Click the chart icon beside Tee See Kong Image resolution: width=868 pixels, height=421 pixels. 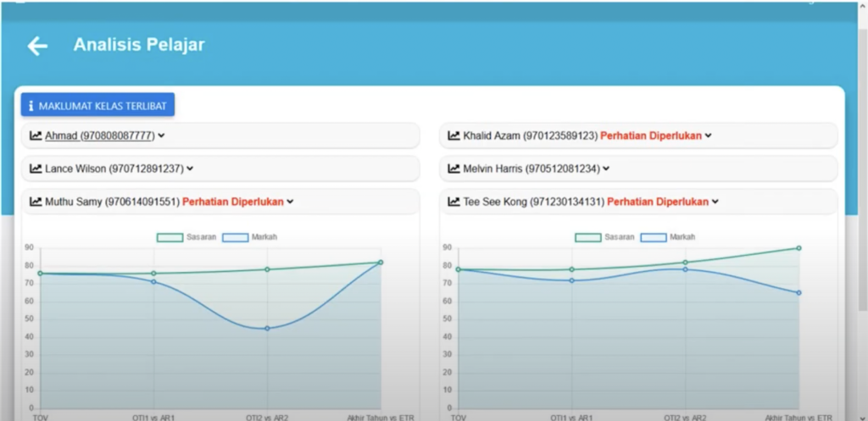454,202
